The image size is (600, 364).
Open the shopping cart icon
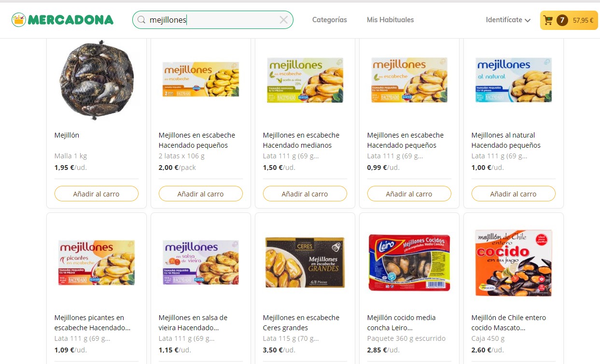tap(548, 20)
